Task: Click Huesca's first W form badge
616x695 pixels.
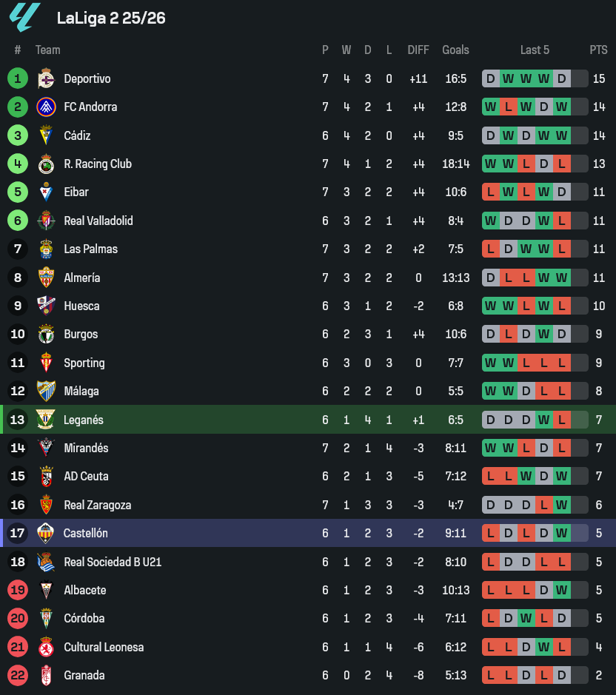Action: pos(490,306)
